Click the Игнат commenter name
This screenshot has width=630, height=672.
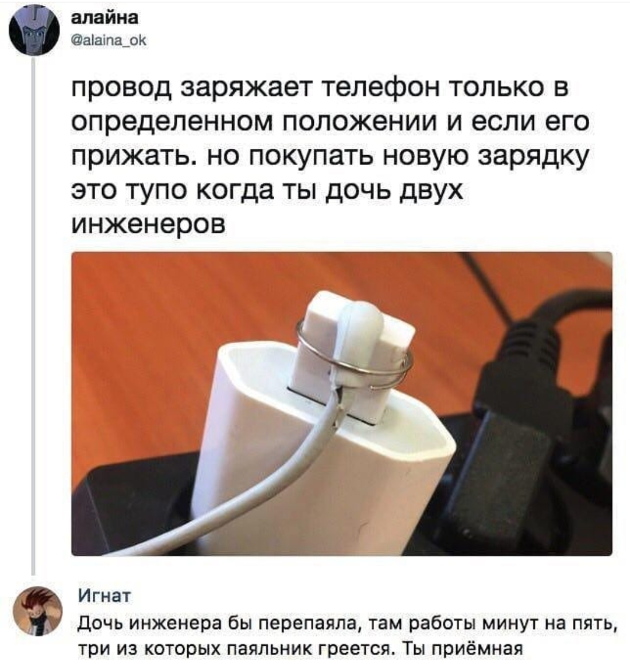point(104,597)
